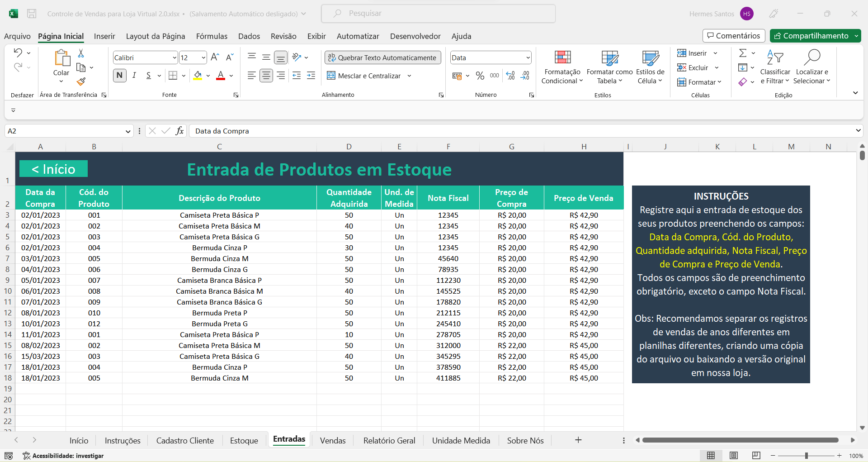Click the Cut scissors icon

click(81, 53)
